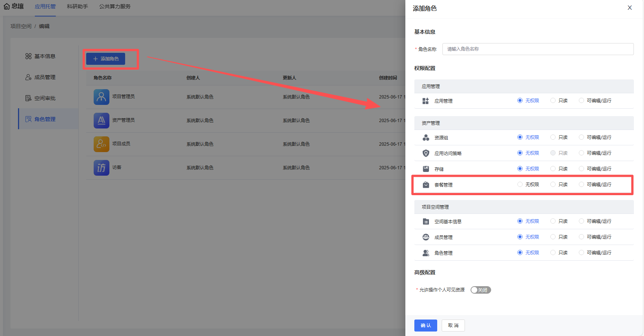Click the 空间审批 icon in sidebar

point(28,98)
